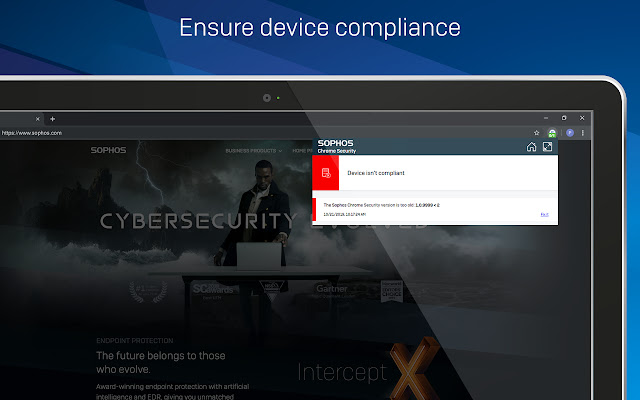640x400 pixels.
Task: Follow the 'Fix it' link in the compliance alert
Action: pos(544,214)
